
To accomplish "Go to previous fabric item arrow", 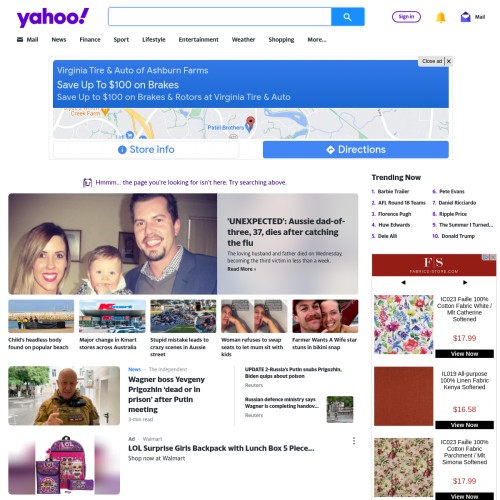I will tap(403, 282).
